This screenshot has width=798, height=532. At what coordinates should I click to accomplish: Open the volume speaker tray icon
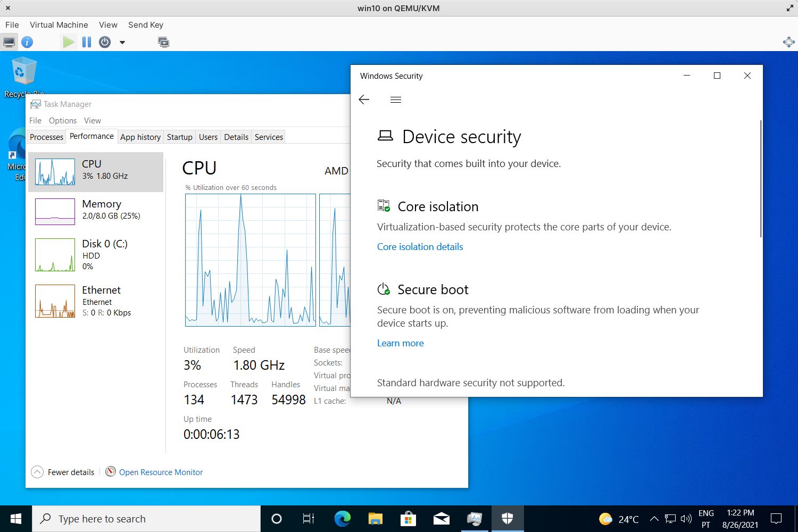686,519
